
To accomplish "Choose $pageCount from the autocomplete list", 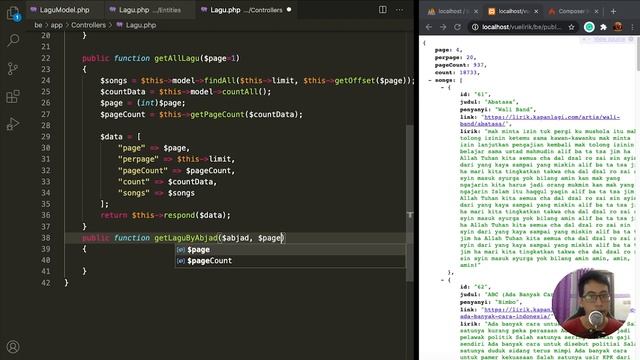I will [290, 260].
